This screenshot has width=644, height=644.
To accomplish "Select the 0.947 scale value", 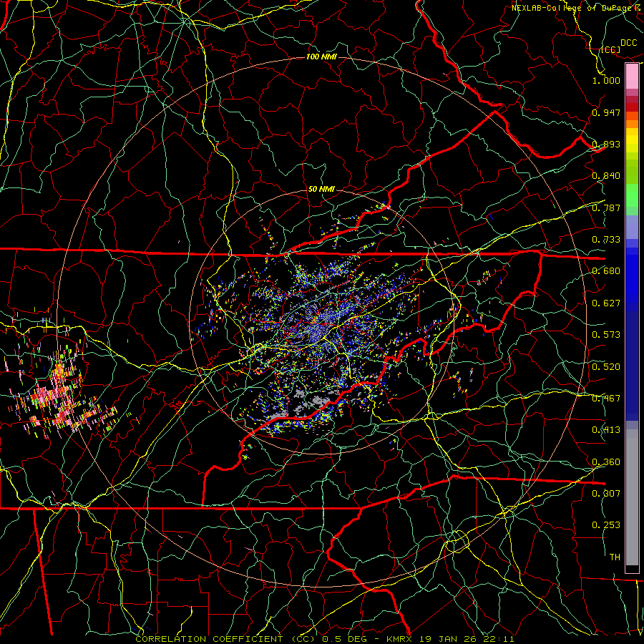I will click(606, 112).
